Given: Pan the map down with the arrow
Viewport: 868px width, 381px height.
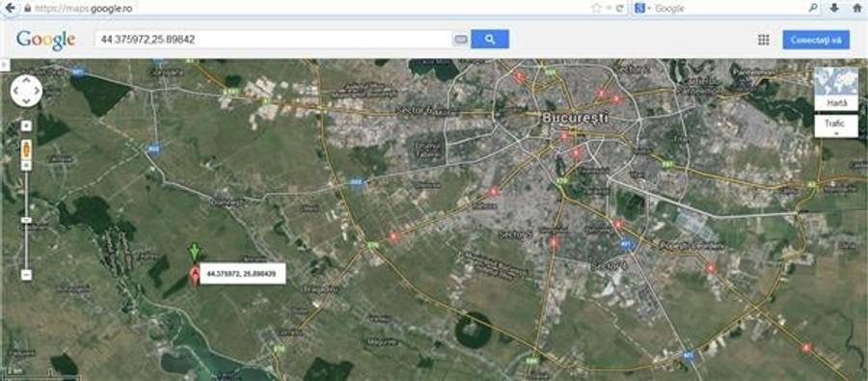Looking at the screenshot, I should coord(27,101).
